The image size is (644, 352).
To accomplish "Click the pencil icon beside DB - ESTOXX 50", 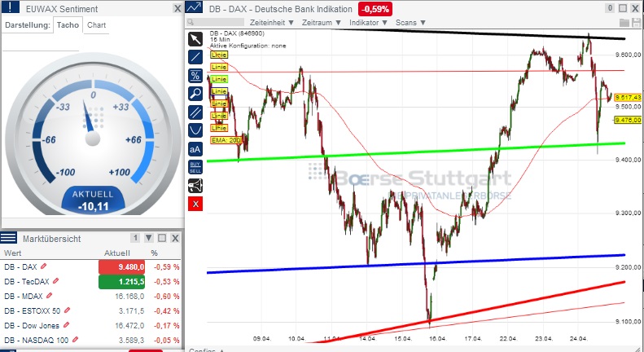I will [67, 310].
